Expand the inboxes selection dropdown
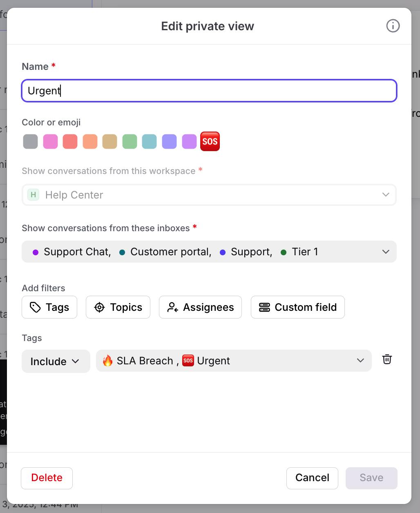 point(385,252)
